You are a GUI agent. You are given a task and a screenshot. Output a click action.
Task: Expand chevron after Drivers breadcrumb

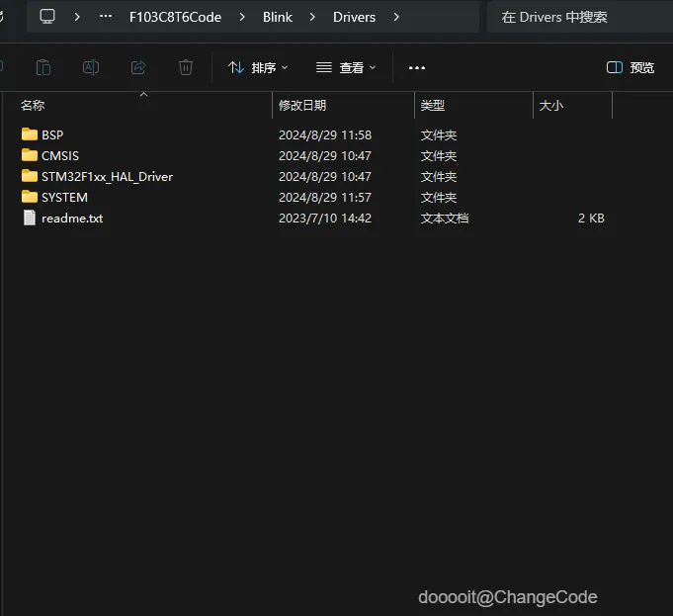pos(396,17)
